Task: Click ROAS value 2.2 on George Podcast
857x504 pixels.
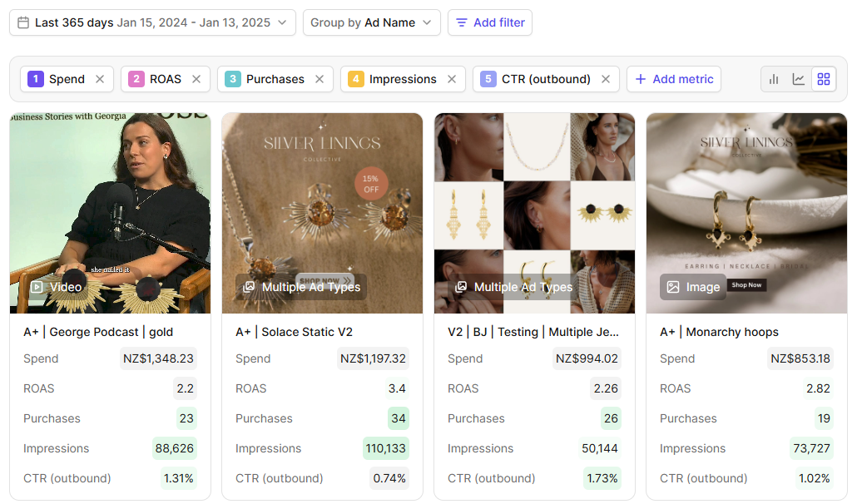Action: [186, 388]
